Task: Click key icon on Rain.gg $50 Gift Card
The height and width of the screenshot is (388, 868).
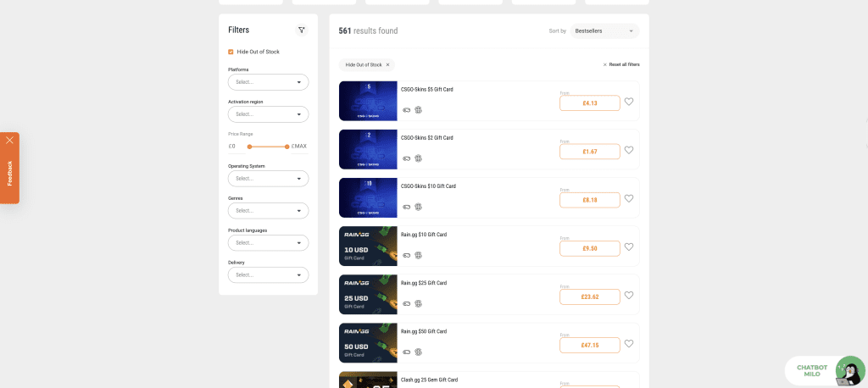Action: [406, 352]
